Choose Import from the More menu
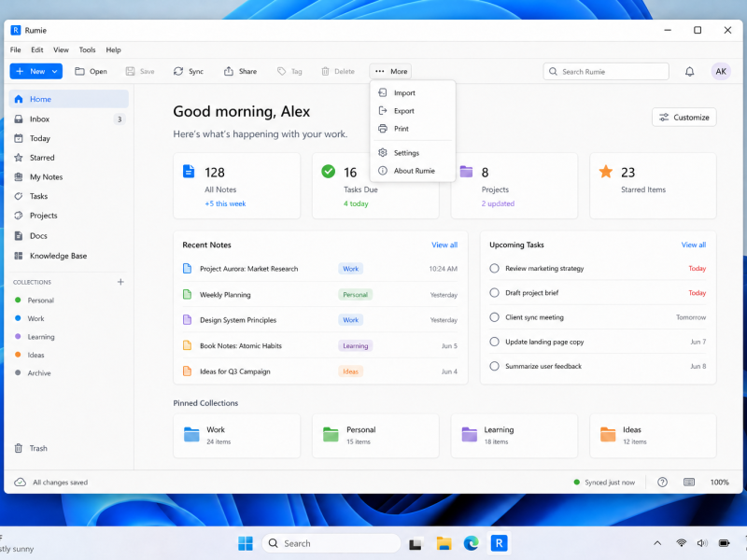The image size is (747, 560). click(x=413, y=92)
